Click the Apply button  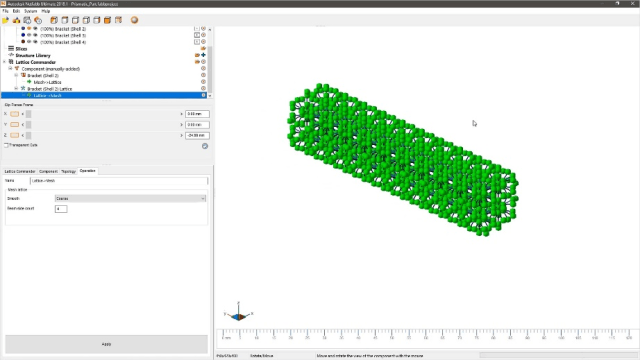coord(106,344)
